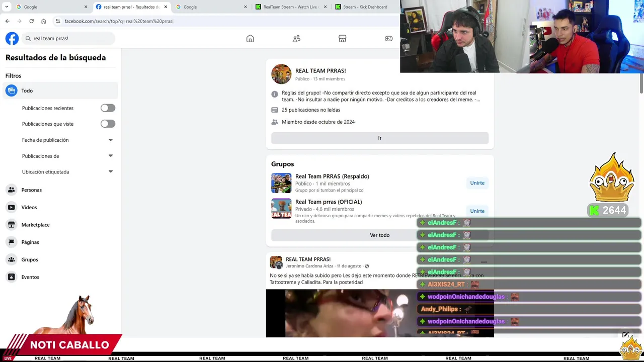Reload the page with refresh icon

(x=31, y=21)
